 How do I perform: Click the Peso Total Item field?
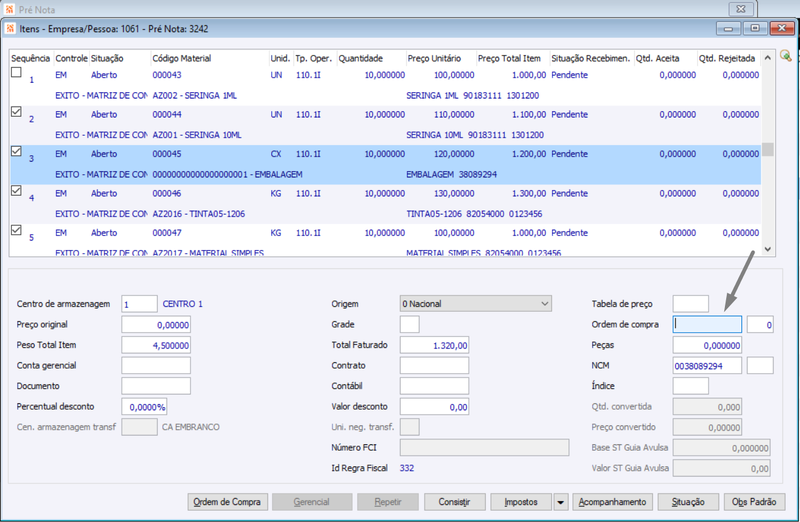tap(156, 345)
